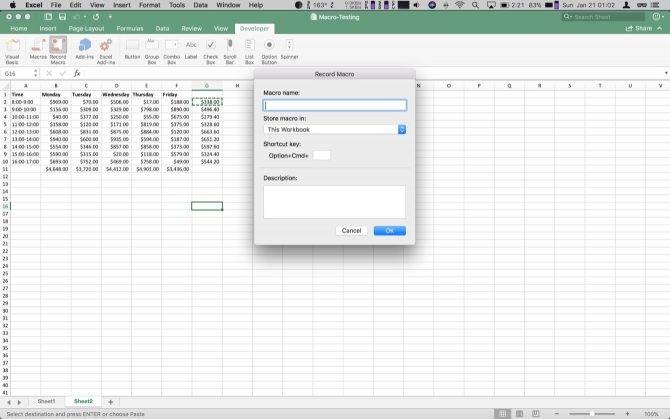This screenshot has width=670, height=419.
Task: Switch to Page Break Preview icon
Action: coord(536,414)
